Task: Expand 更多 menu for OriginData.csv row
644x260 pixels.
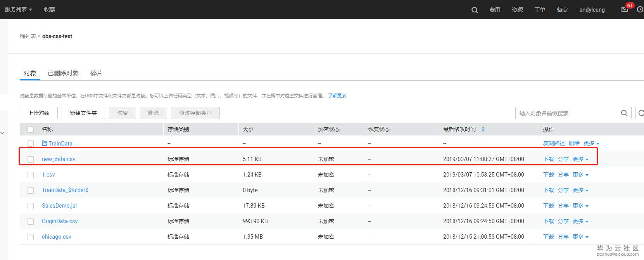Action: click(580, 221)
